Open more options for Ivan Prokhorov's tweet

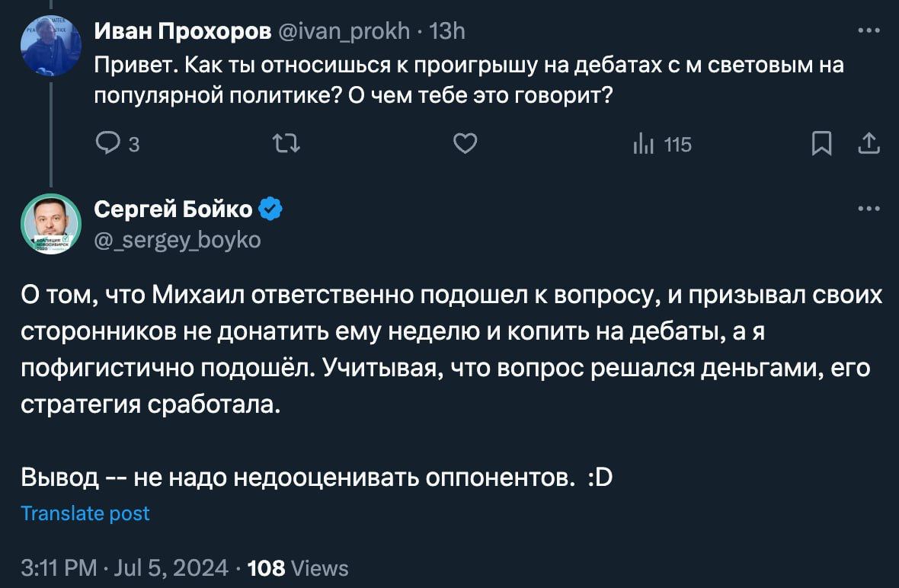869,31
